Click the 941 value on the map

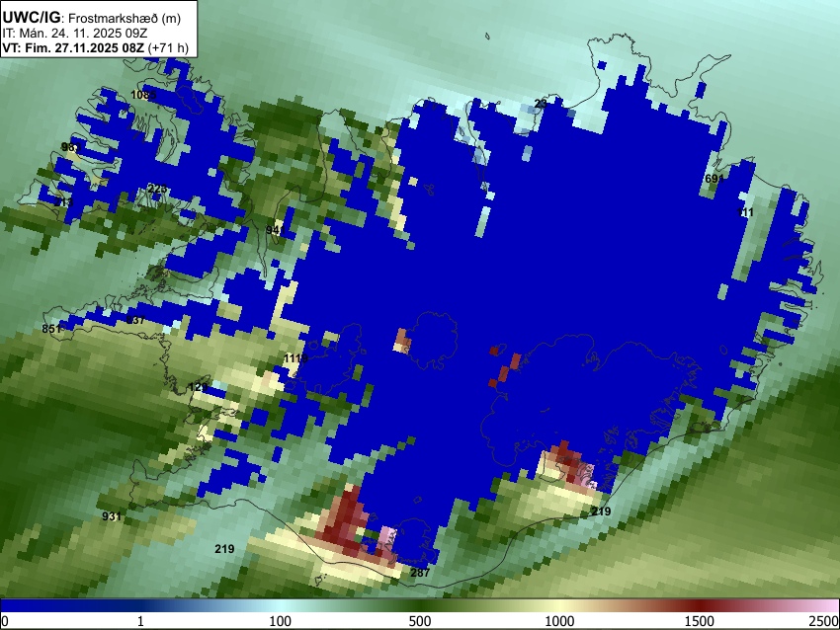click(275, 230)
